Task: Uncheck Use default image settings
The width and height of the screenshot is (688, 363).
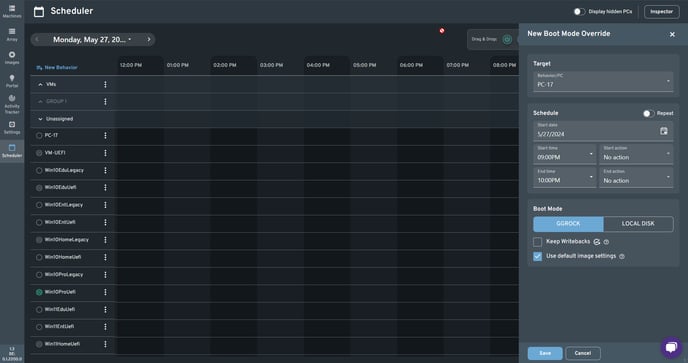Action: (x=538, y=256)
